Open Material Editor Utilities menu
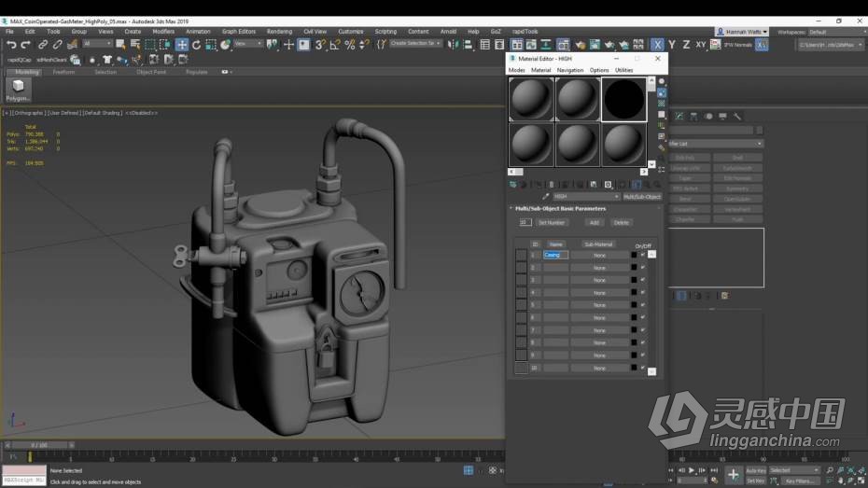The image size is (868, 488). tap(623, 70)
